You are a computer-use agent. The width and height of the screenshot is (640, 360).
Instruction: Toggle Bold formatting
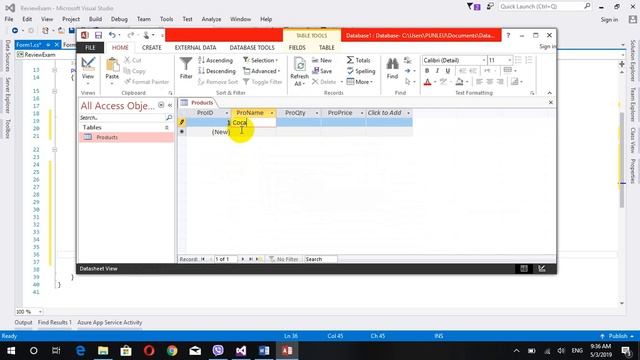tap(427, 71)
